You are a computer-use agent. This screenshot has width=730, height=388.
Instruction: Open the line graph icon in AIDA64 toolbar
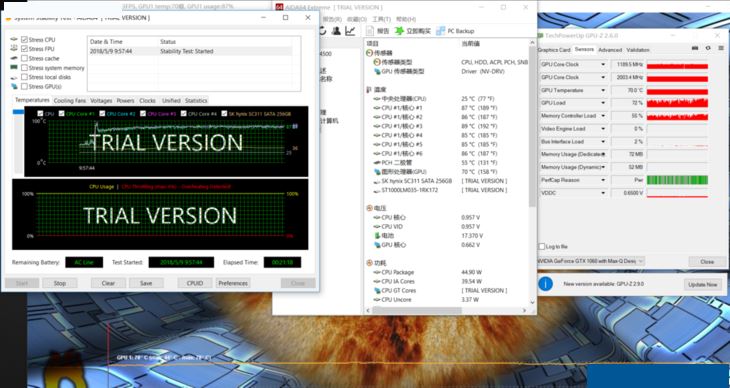pyautogui.click(x=350, y=31)
